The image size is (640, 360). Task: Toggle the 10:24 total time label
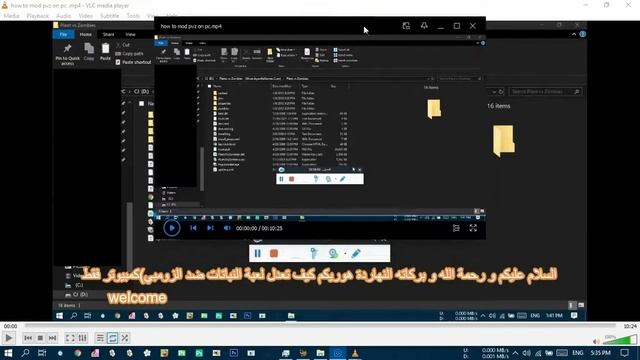pos(630,326)
